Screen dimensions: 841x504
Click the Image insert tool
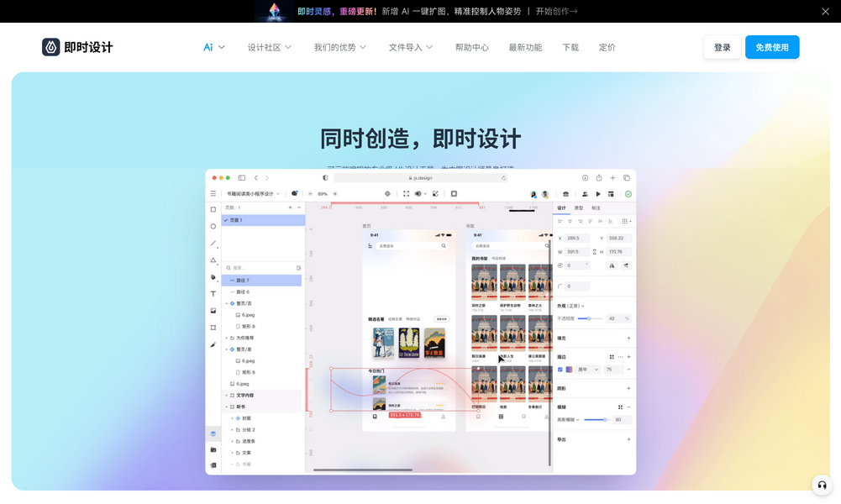(x=213, y=311)
